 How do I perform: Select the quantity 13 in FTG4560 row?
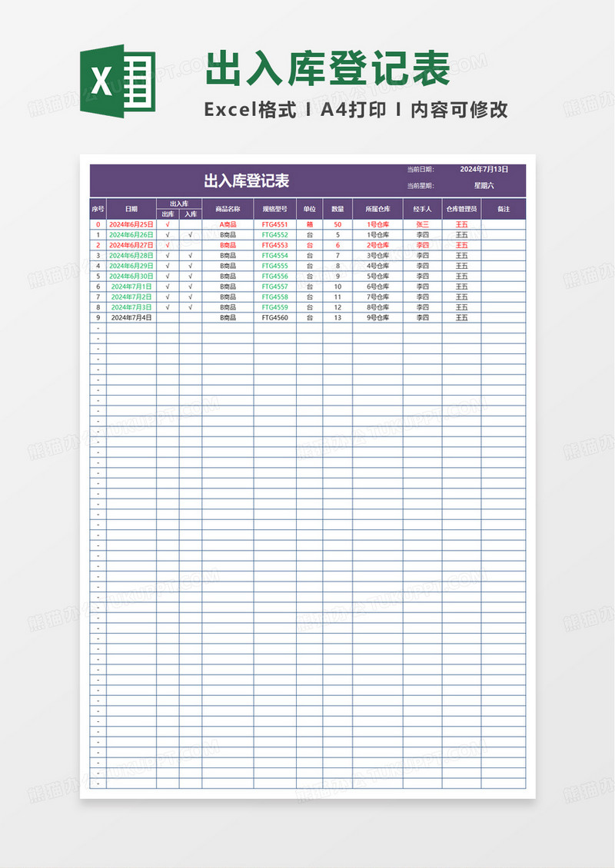pyautogui.click(x=338, y=318)
